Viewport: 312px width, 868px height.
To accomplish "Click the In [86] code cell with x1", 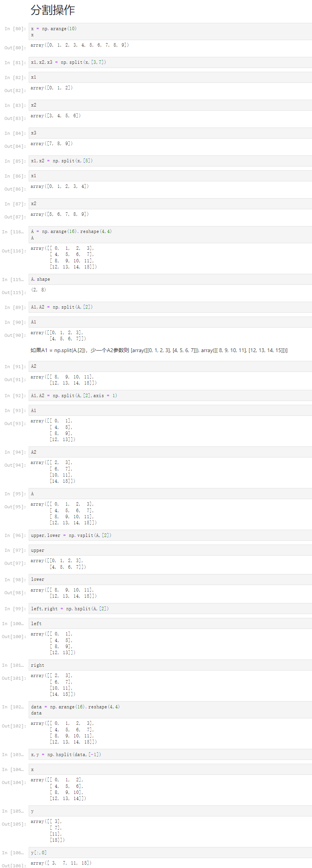I will pyautogui.click(x=170, y=176).
